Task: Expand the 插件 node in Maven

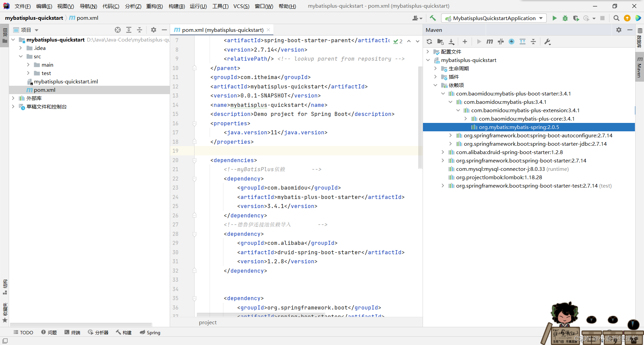Action: tap(435, 77)
